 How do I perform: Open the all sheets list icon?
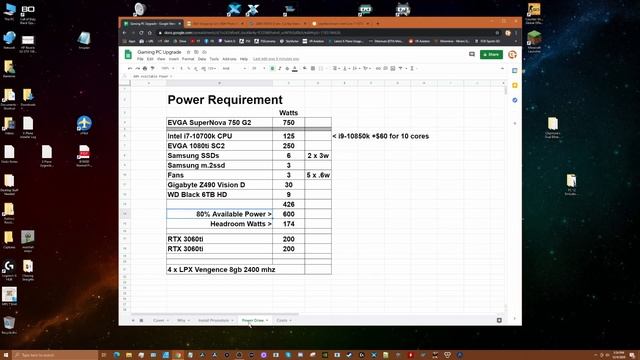point(141,320)
